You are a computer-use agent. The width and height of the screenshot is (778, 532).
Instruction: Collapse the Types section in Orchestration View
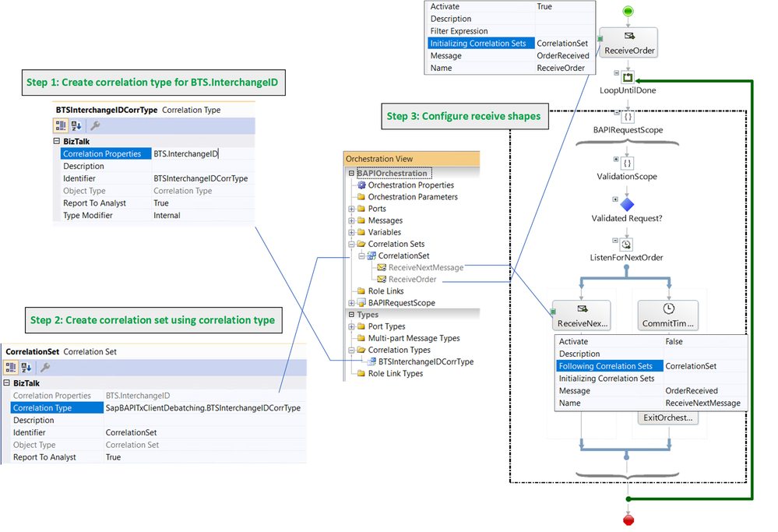[x=351, y=315]
